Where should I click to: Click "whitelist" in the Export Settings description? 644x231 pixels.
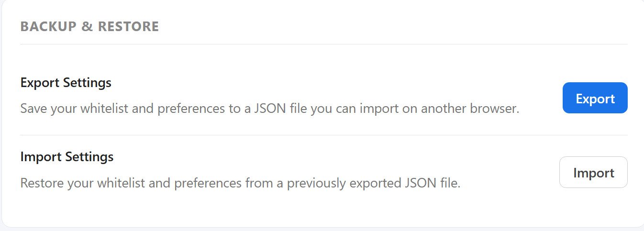click(105, 109)
